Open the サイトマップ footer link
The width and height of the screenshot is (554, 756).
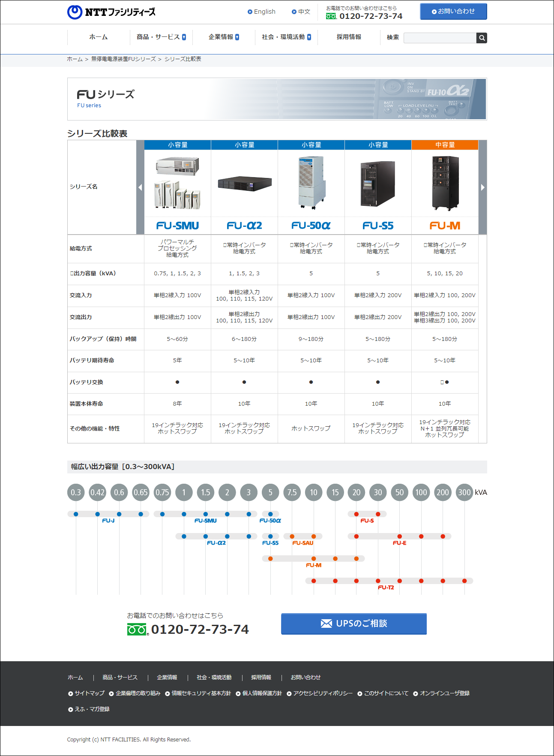87,693
